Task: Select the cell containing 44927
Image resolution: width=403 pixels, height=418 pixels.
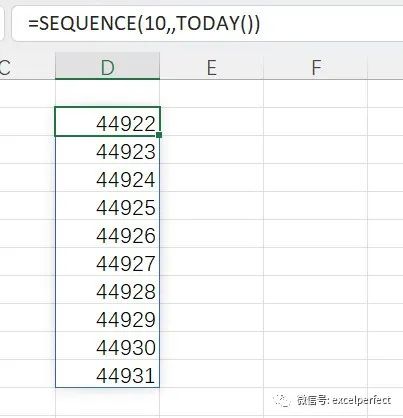Action: point(107,262)
